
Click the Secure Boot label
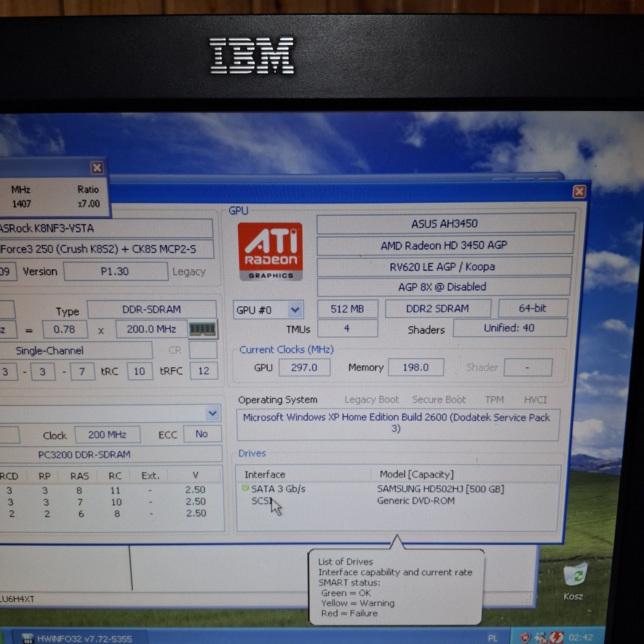point(439,400)
